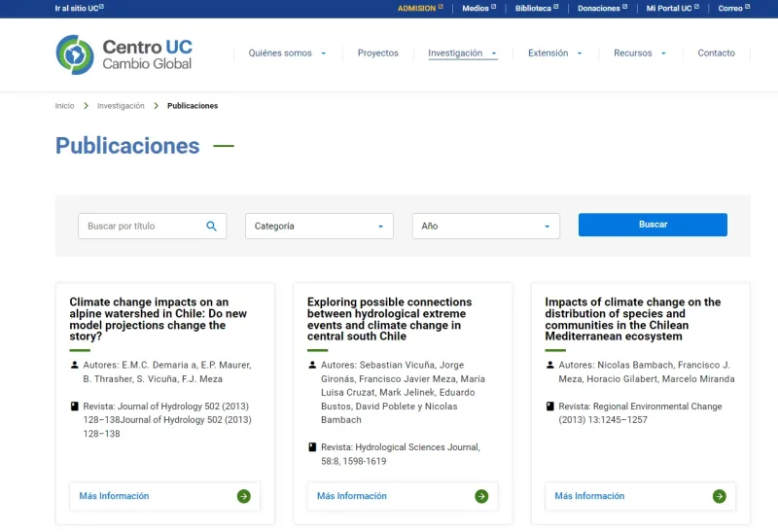Viewport: 778px width, 532px height.
Task: Click Publicaciones in the breadcrumb
Action: (x=193, y=106)
